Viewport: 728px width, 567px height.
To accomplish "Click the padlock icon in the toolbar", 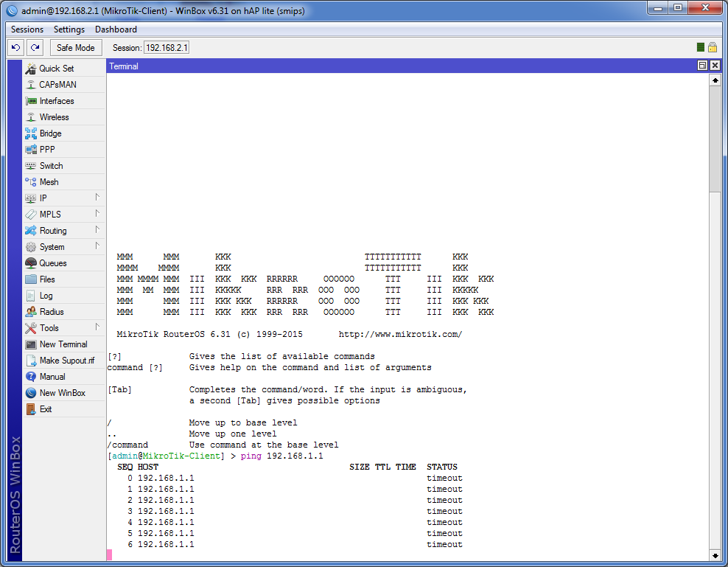I will click(713, 47).
